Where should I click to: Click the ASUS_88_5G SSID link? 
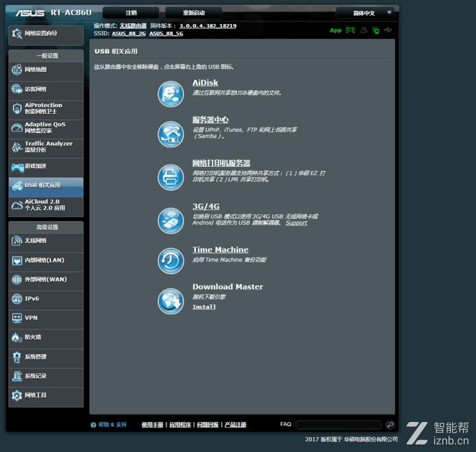point(167,34)
